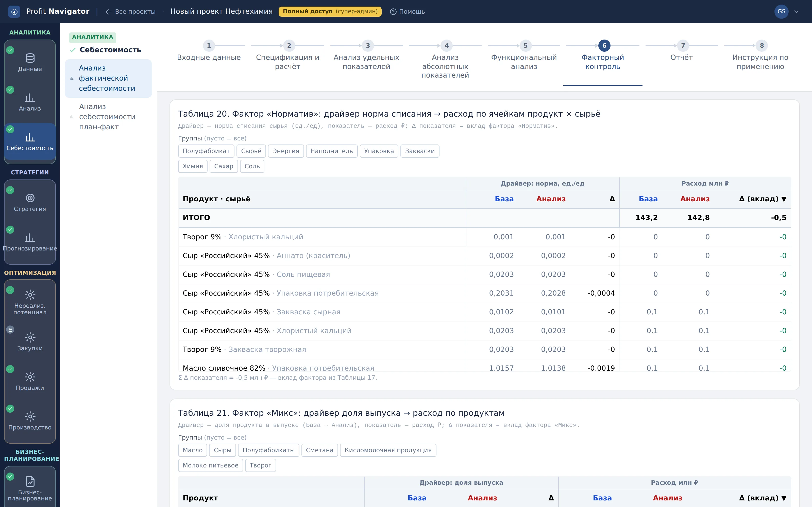812x507 pixels.
Task: Toggle the Полуфабрикат group filter chip
Action: 206,151
